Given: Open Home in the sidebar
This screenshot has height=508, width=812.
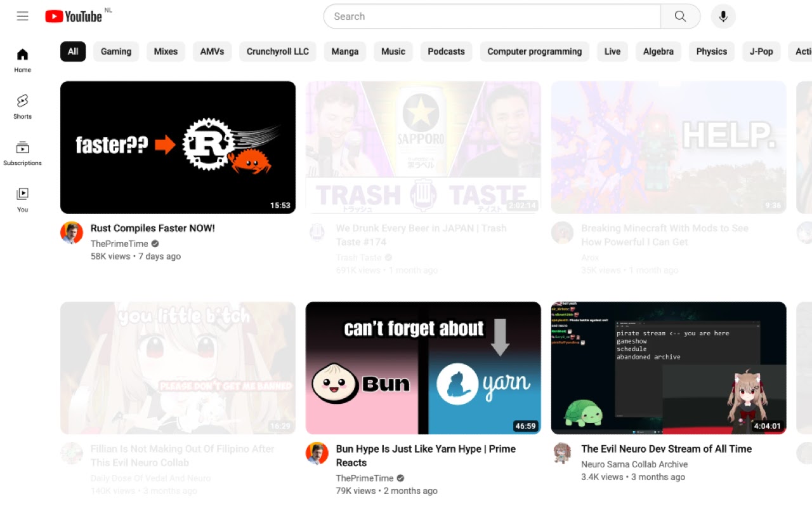Looking at the screenshot, I should 23,60.
